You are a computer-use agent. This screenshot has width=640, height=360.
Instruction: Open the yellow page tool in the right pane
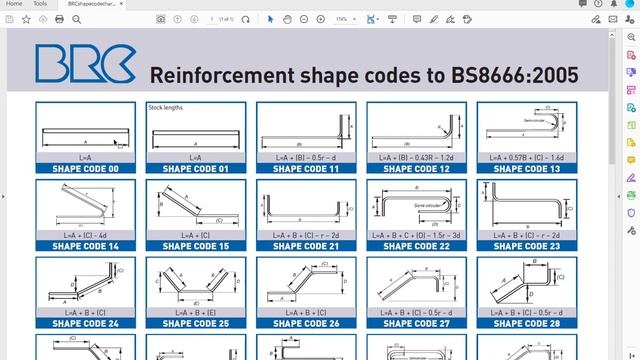tap(631, 142)
